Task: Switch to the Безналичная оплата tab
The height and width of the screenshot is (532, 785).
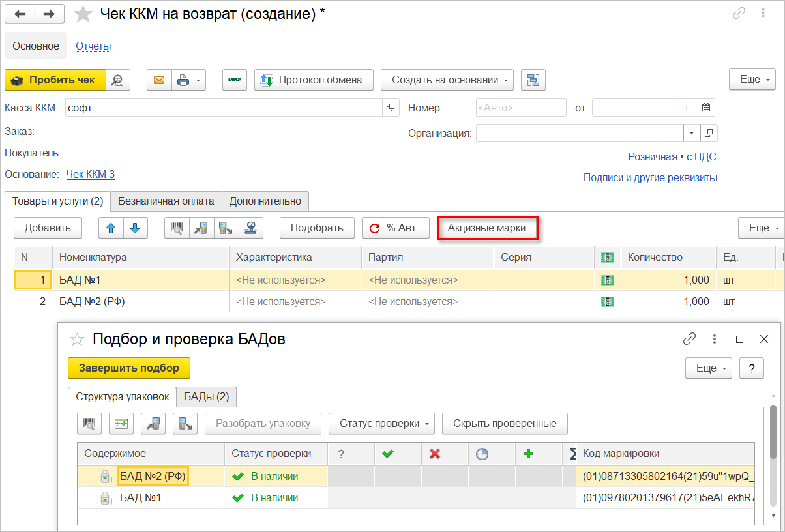Action: click(166, 201)
